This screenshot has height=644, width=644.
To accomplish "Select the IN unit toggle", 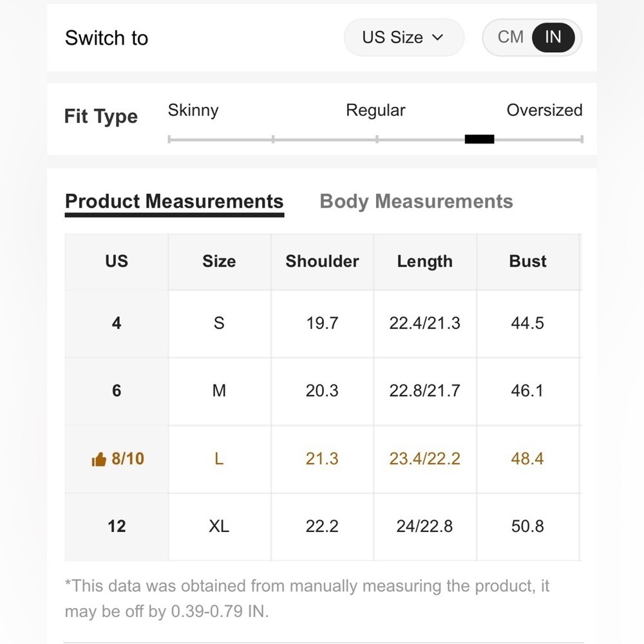I will [553, 37].
